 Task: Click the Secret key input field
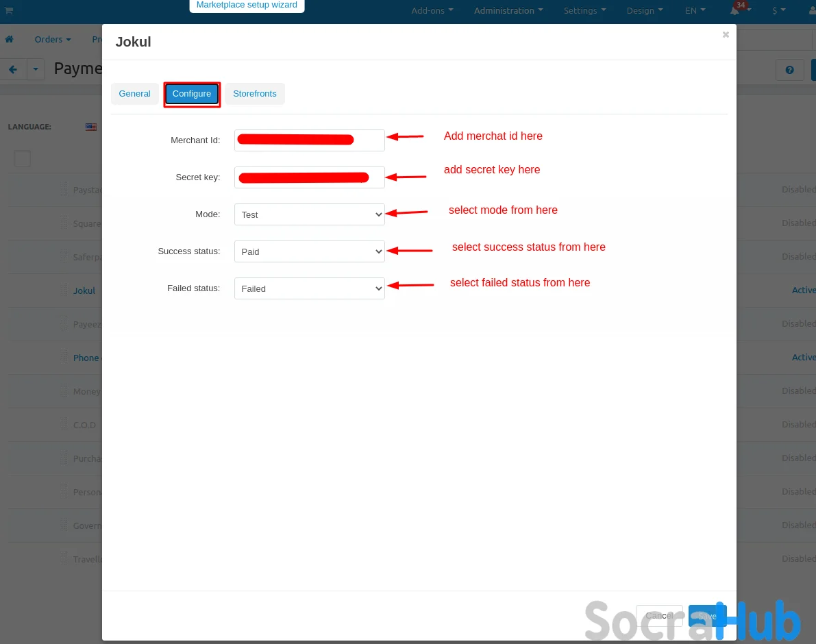click(309, 177)
